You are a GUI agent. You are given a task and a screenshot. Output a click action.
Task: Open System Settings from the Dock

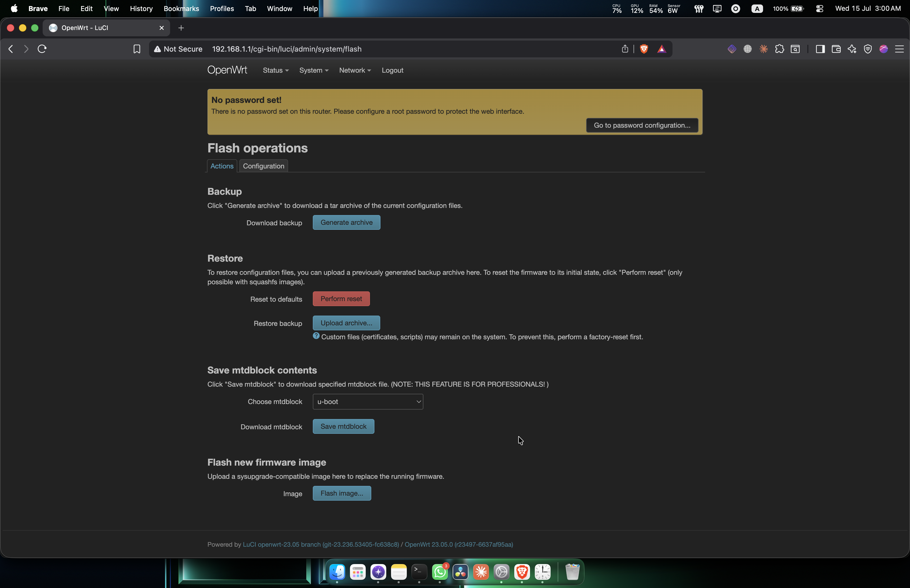[x=501, y=572]
